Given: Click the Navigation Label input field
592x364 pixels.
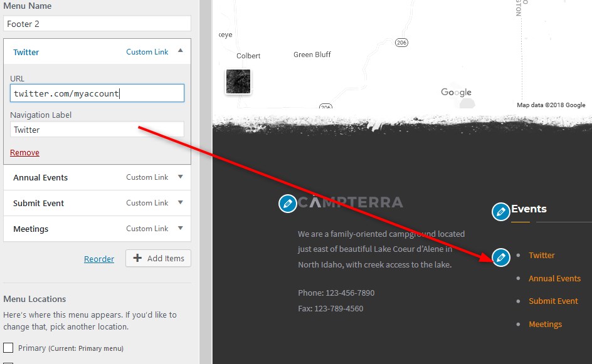Looking at the screenshot, I should click(97, 130).
